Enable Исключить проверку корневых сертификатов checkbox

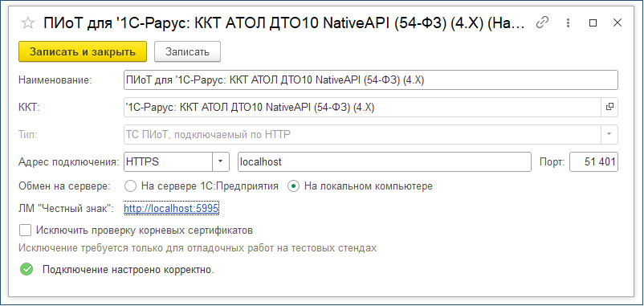pos(26,230)
